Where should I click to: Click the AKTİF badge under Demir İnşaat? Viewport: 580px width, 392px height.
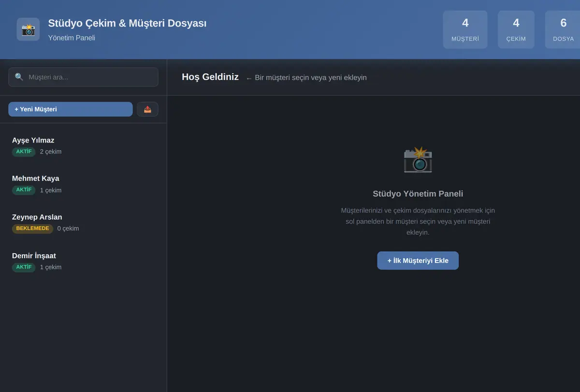click(x=24, y=267)
